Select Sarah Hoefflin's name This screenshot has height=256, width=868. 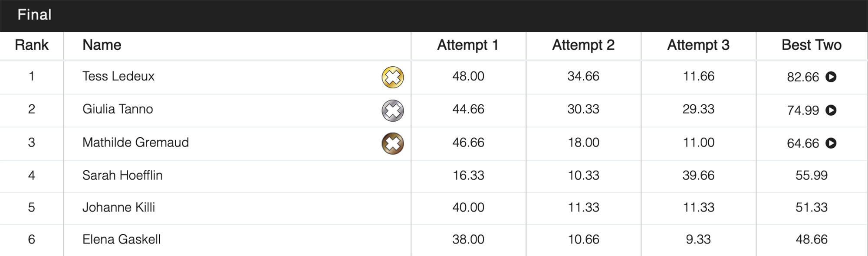[x=122, y=175]
